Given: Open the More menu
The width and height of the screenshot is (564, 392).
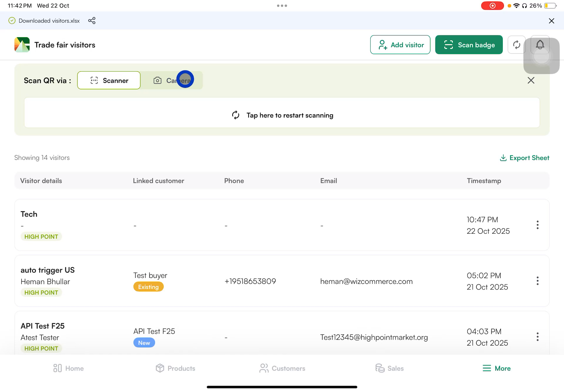Looking at the screenshot, I should point(496,368).
